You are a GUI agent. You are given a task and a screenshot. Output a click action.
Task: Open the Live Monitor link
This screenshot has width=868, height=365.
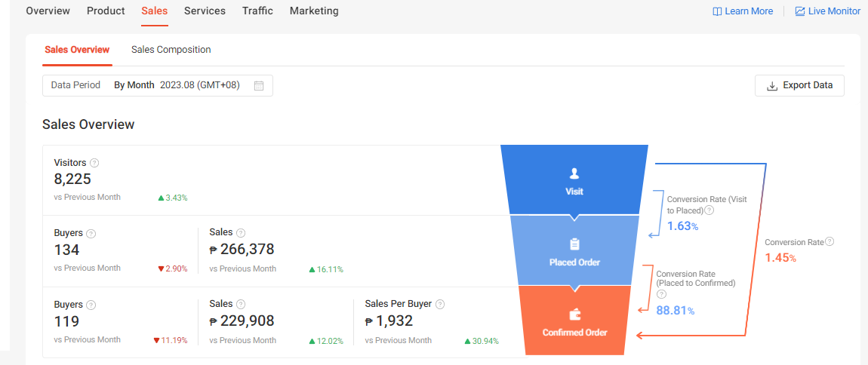(827, 11)
